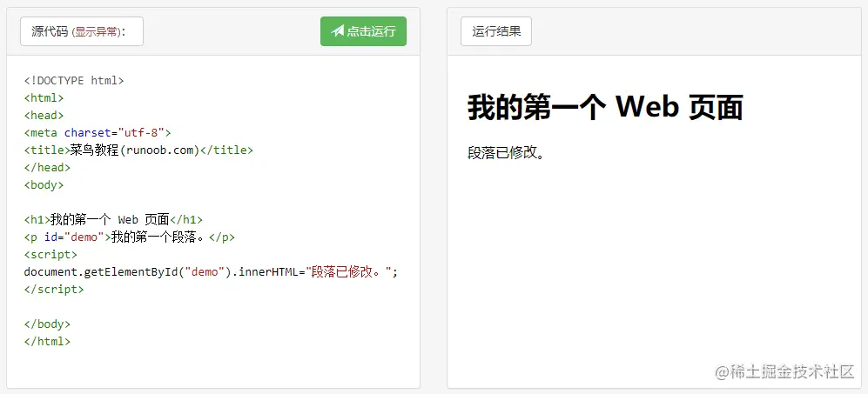Click the closing </html> tag line
868x394 pixels.
click(47, 342)
